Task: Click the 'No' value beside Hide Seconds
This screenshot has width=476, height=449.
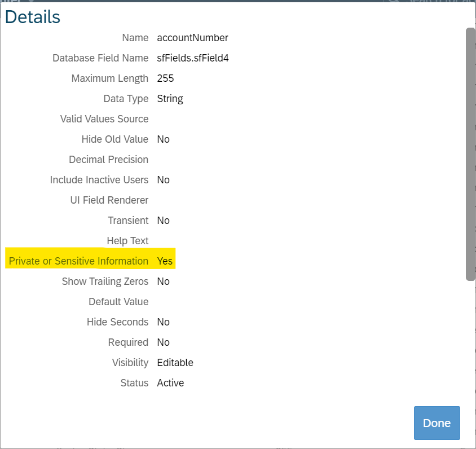Action: [164, 322]
